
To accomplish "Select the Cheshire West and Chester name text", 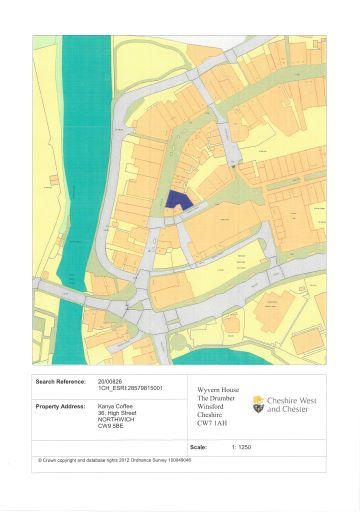I will tap(291, 405).
